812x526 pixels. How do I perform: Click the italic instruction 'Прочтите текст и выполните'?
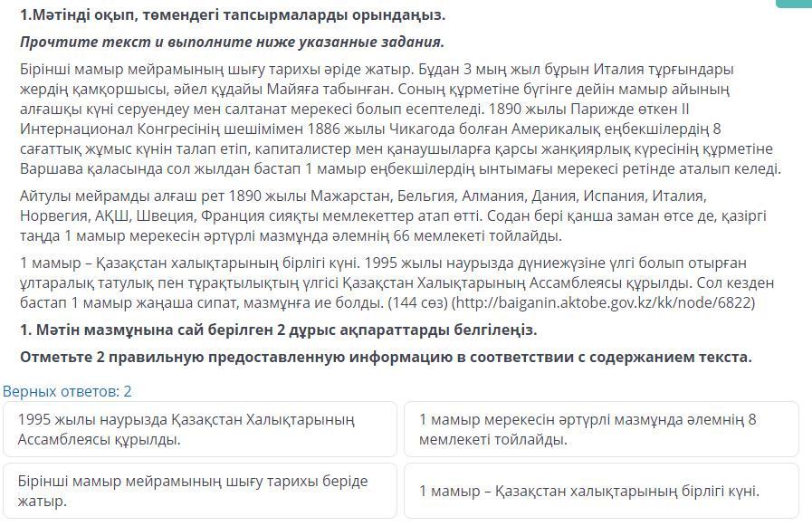tap(232, 43)
